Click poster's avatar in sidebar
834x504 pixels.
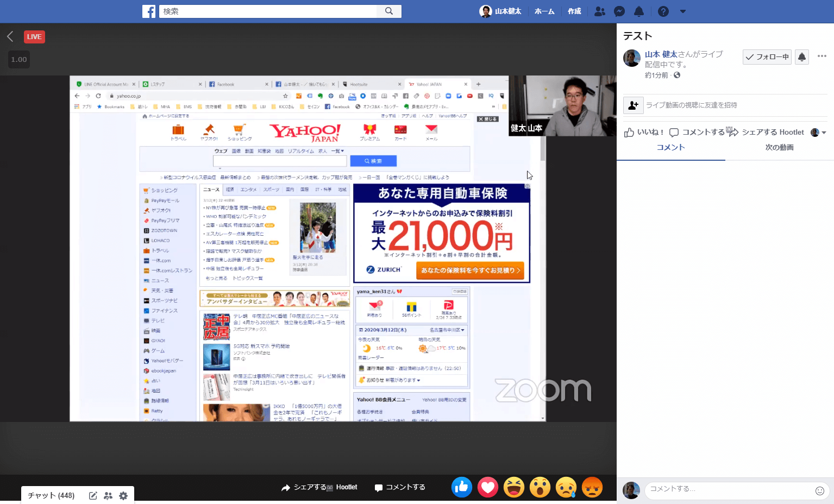632,58
